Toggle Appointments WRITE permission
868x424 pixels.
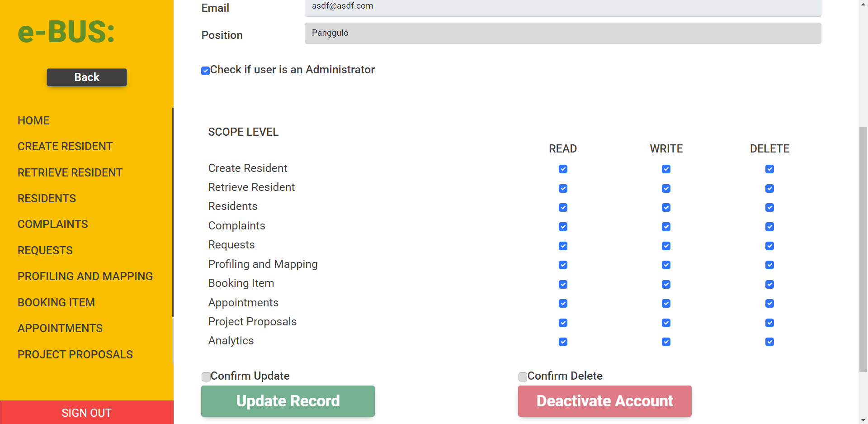(x=666, y=304)
